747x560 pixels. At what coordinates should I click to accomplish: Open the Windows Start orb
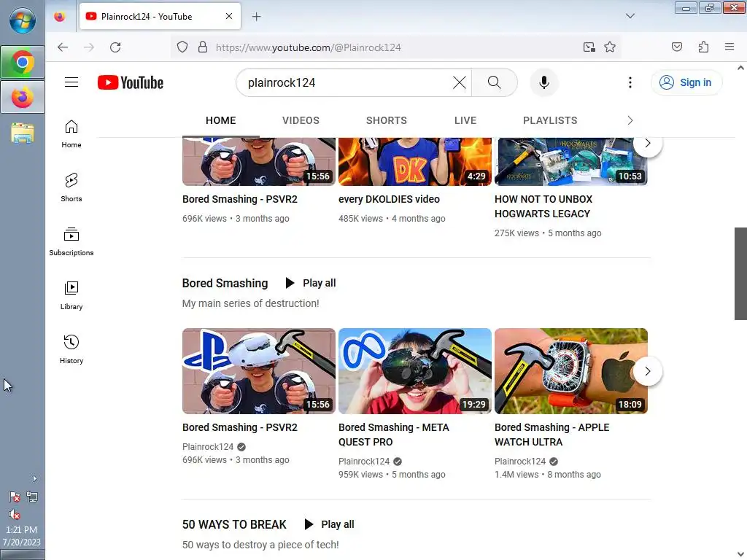point(22,21)
